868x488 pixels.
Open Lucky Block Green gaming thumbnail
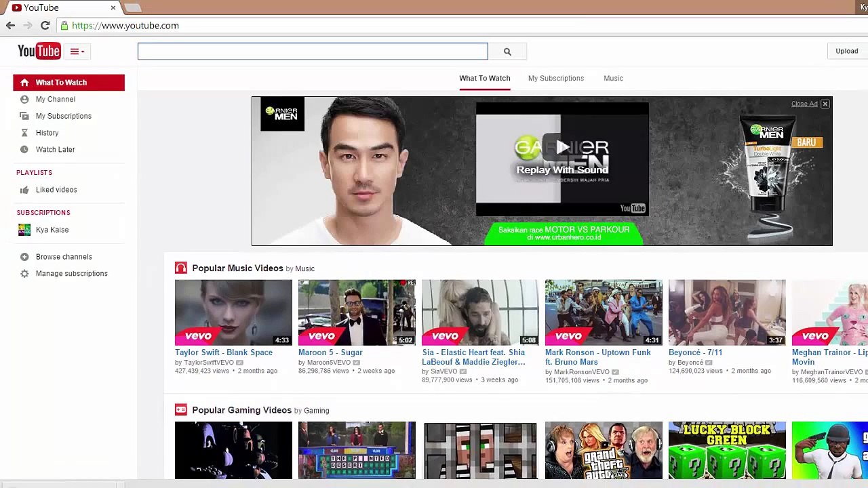727,450
